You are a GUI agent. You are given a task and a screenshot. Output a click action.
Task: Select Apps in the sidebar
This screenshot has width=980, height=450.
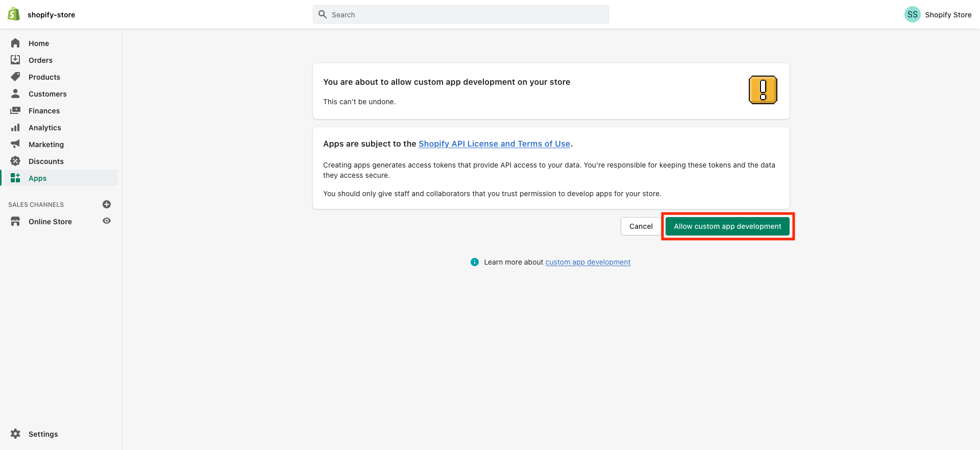point(37,178)
